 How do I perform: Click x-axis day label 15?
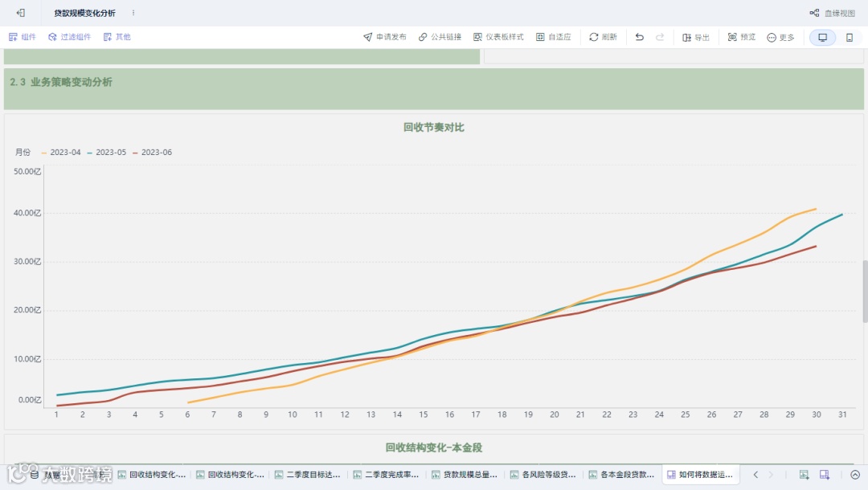click(424, 414)
